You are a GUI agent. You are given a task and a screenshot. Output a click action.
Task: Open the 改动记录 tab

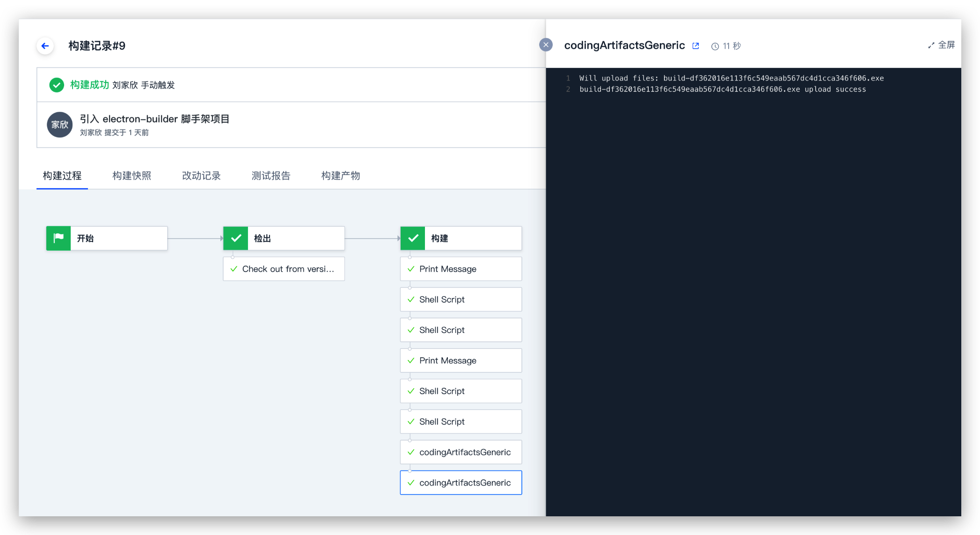click(201, 176)
